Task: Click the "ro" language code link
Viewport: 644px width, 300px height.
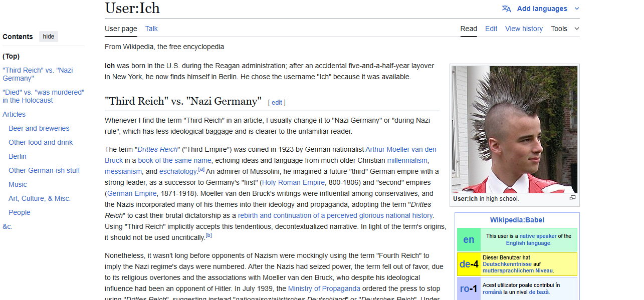Action: 465,289
